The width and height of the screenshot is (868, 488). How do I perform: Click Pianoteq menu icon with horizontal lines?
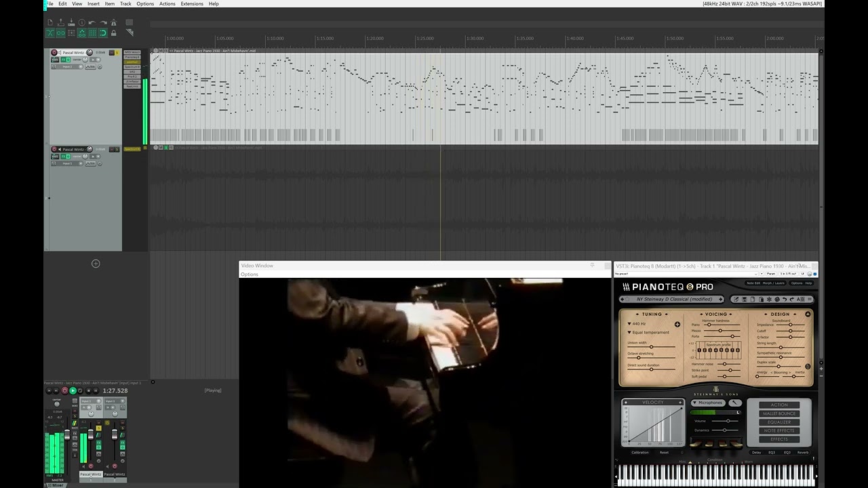click(810, 300)
